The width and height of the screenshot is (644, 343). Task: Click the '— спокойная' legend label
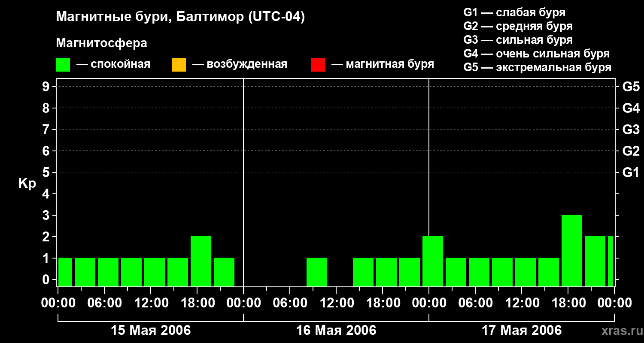[x=113, y=64]
